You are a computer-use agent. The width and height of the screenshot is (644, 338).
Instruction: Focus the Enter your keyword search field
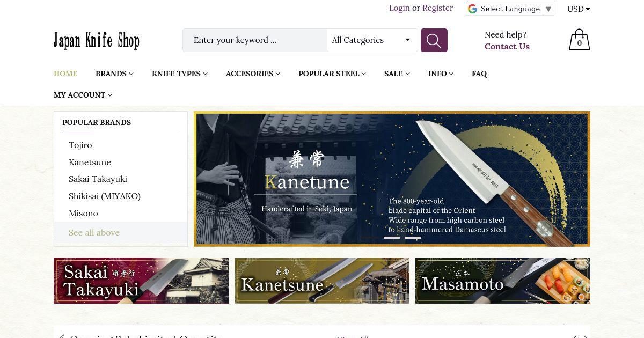click(254, 40)
